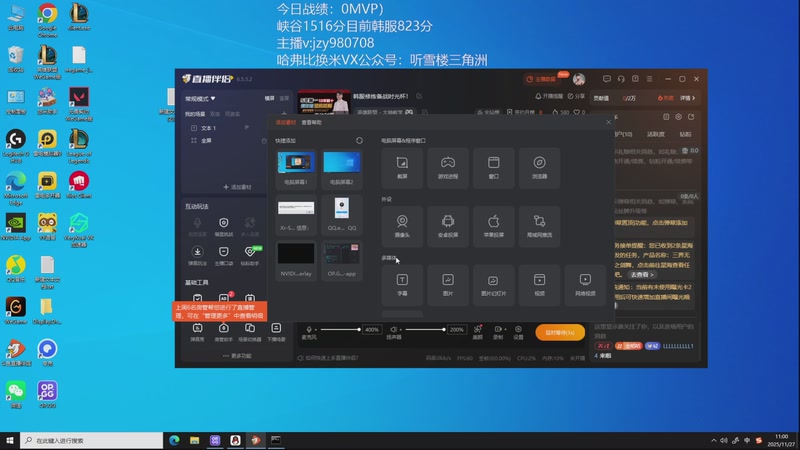Screen dimensions: 800x450
Task: Toggle flag on the 文本 1 item
Action: 247,128
